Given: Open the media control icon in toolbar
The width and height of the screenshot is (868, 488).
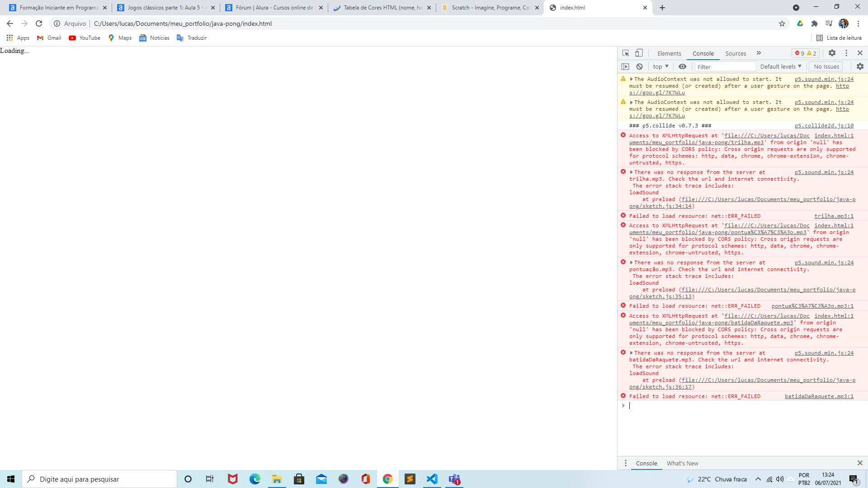Looking at the screenshot, I should tap(829, 23).
